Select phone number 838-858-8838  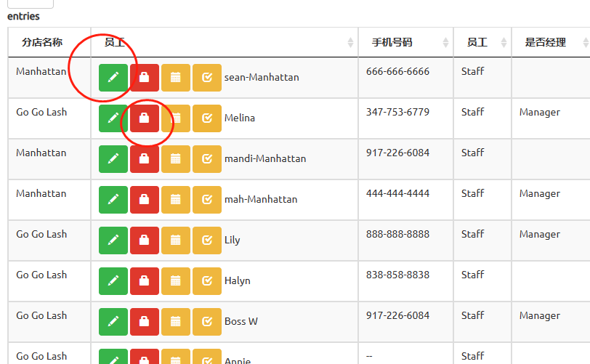[397, 275]
